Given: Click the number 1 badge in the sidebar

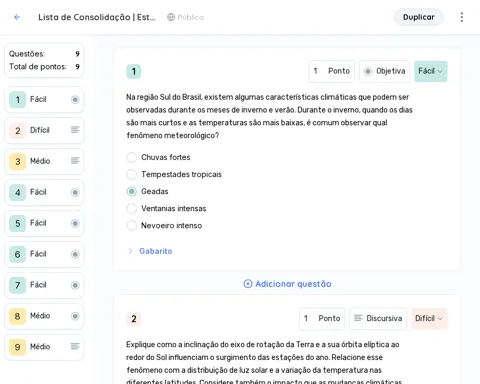Looking at the screenshot, I should [x=18, y=99].
